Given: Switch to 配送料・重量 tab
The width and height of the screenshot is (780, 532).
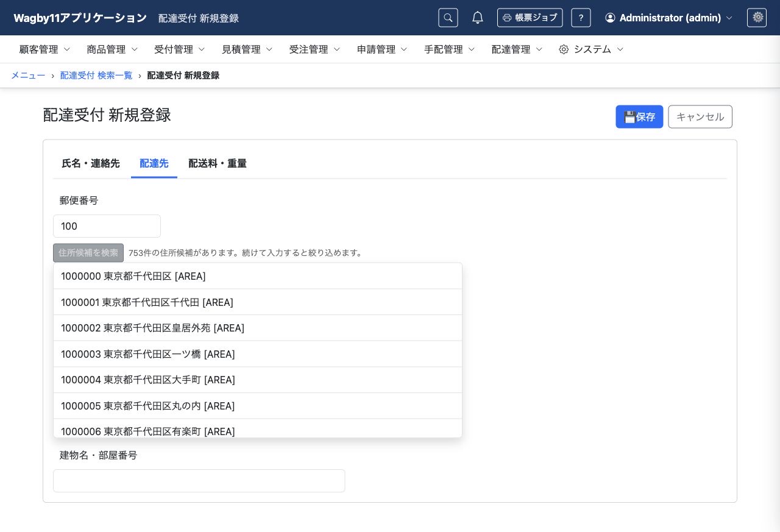Looking at the screenshot, I should tap(218, 163).
